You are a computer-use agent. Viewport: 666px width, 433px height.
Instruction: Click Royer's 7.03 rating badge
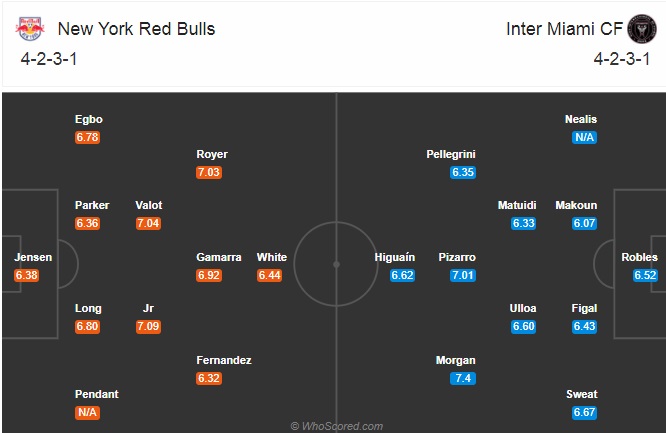point(208,172)
